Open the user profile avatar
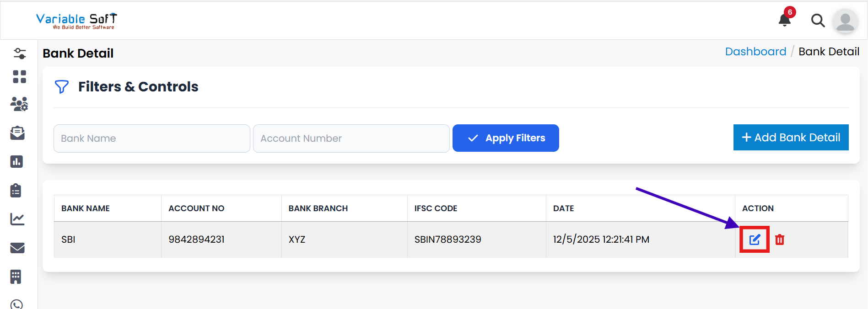This screenshot has height=309, width=868. (845, 21)
